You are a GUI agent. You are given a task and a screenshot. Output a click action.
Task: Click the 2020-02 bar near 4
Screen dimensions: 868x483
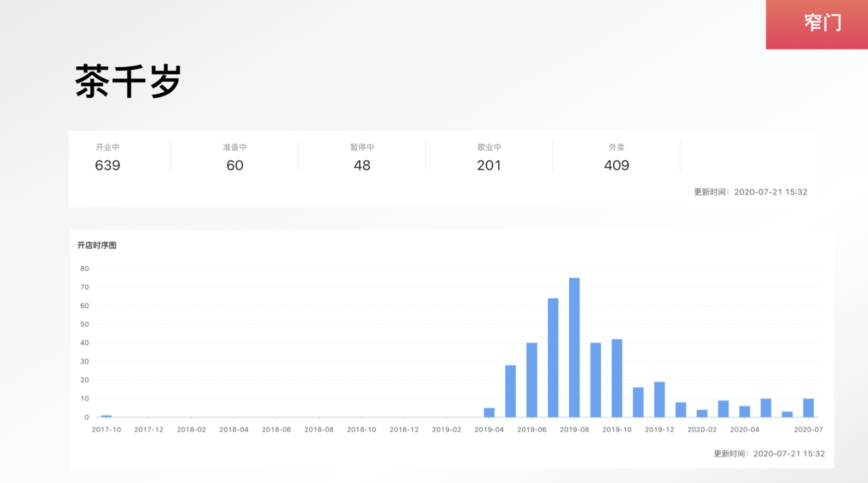(702, 413)
